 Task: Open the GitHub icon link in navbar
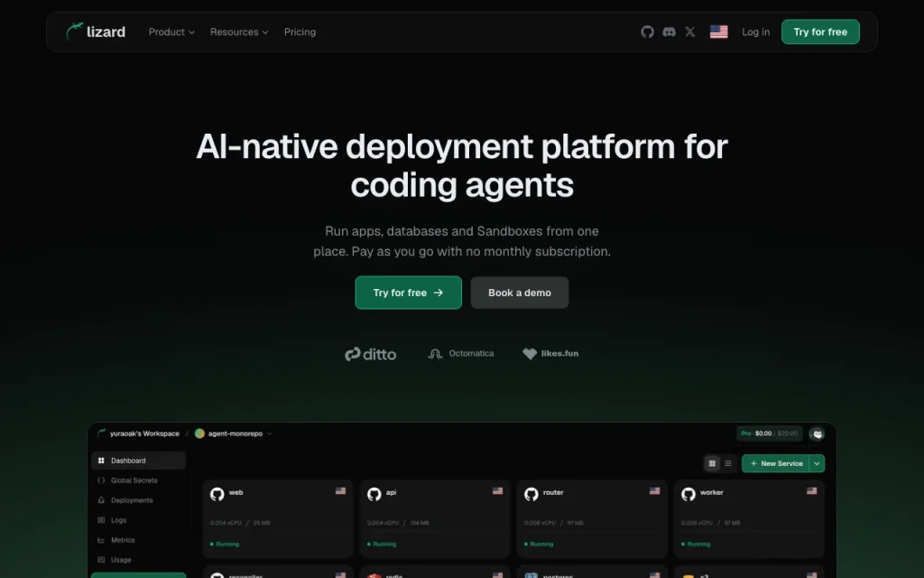[647, 32]
